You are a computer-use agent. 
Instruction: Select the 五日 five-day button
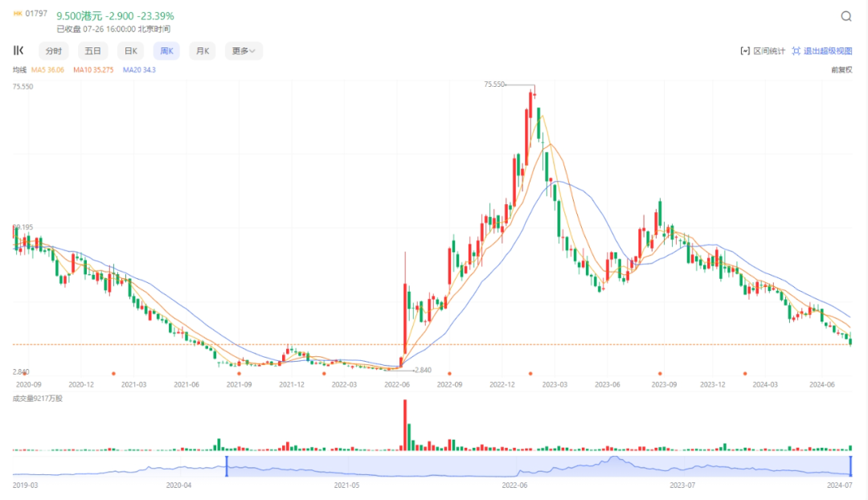point(92,51)
